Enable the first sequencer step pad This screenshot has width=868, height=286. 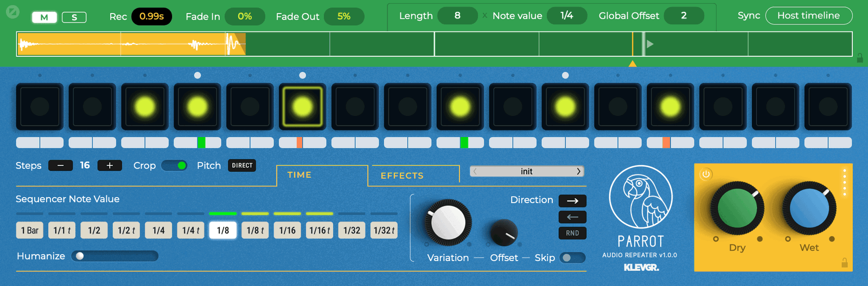[40, 107]
